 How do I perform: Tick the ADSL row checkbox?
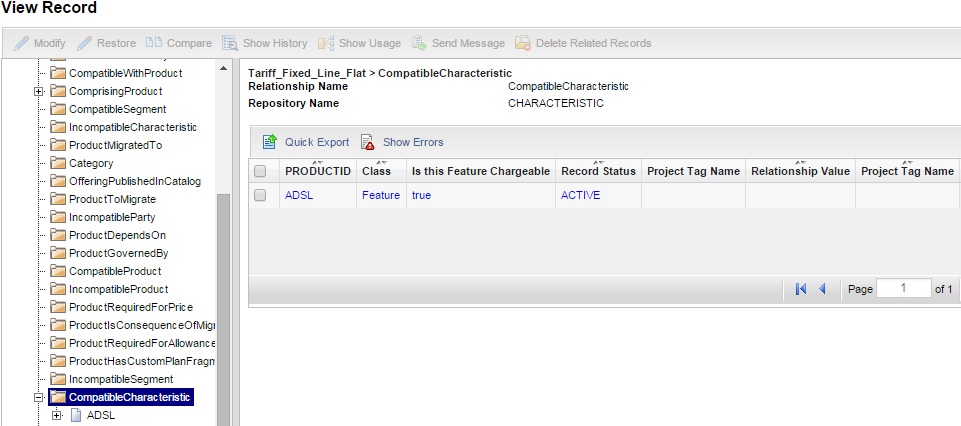(260, 196)
